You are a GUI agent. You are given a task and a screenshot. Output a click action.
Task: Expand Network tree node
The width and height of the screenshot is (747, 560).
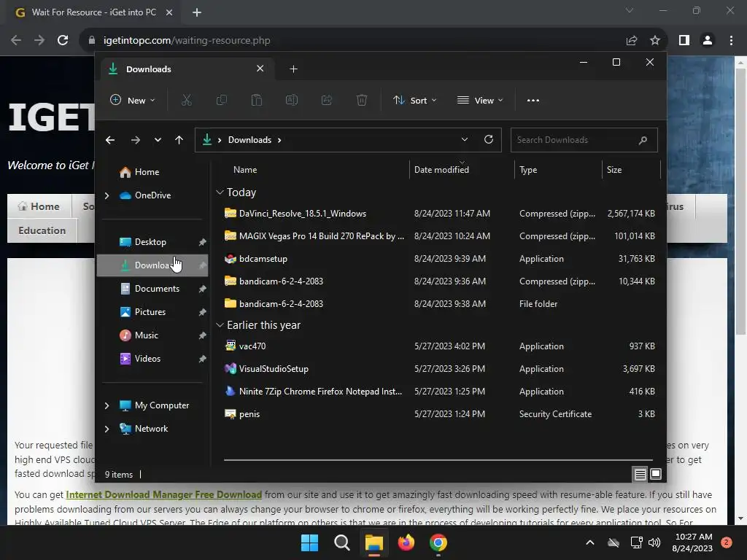[x=107, y=429]
